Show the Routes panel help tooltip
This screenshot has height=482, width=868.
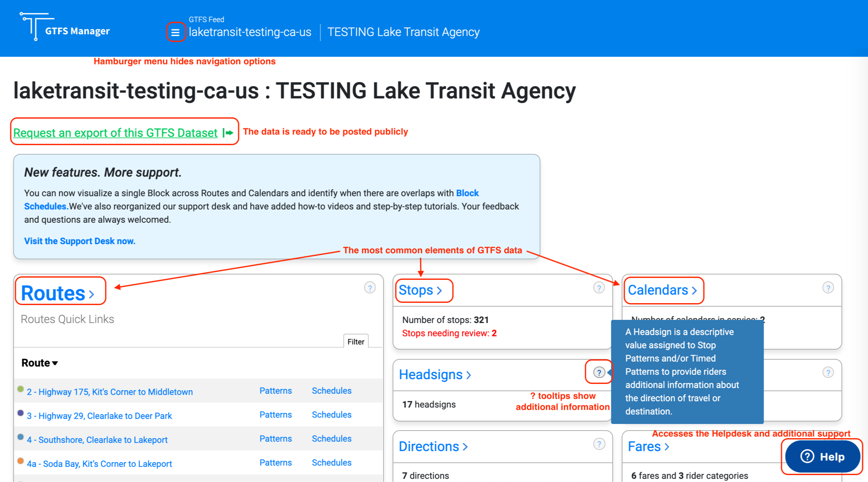370,288
